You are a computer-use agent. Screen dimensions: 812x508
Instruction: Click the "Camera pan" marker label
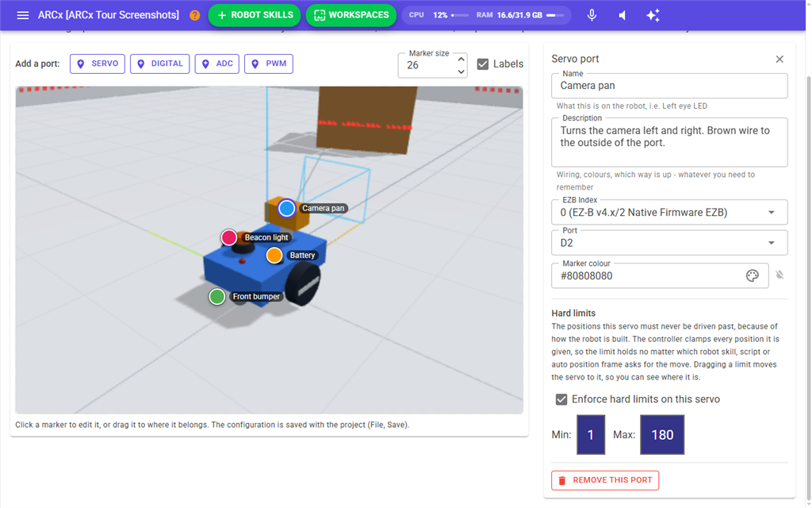pyautogui.click(x=324, y=208)
